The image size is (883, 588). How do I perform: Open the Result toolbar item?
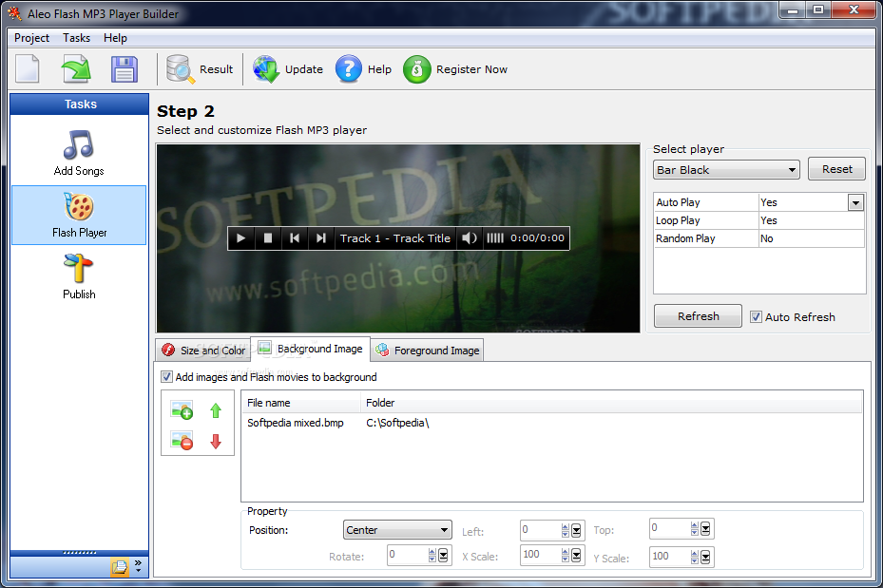click(200, 69)
